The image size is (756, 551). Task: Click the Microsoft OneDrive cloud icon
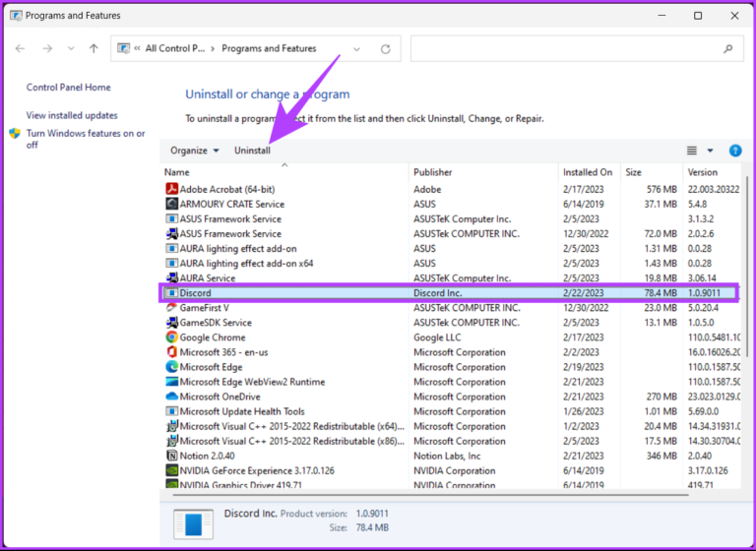coord(171,397)
